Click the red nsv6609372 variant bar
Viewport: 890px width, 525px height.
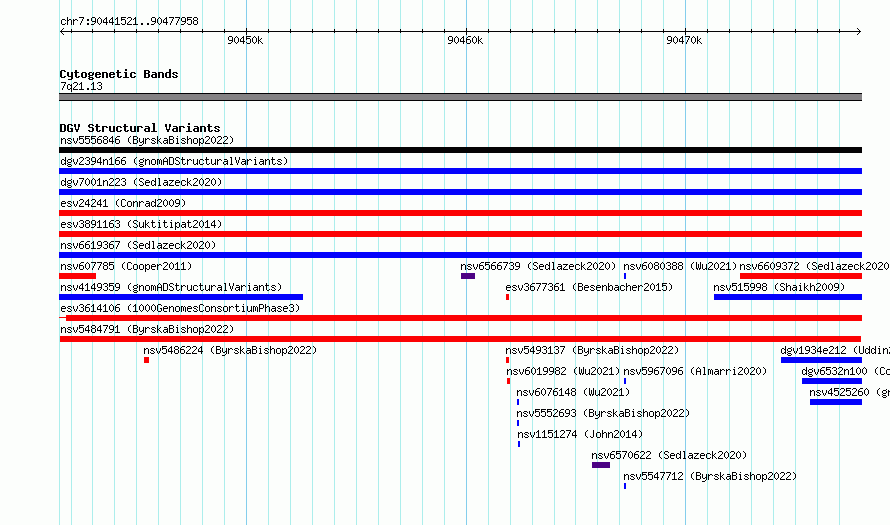click(801, 276)
